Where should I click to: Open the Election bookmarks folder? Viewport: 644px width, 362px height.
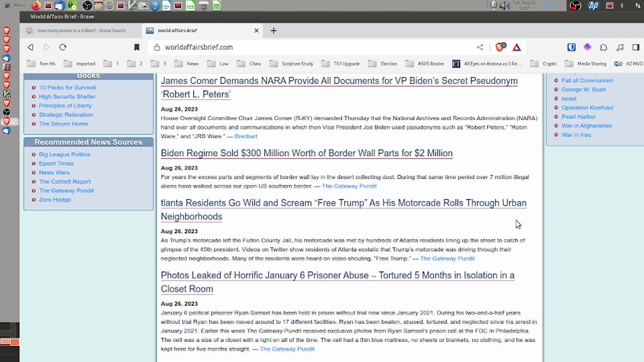(x=383, y=64)
